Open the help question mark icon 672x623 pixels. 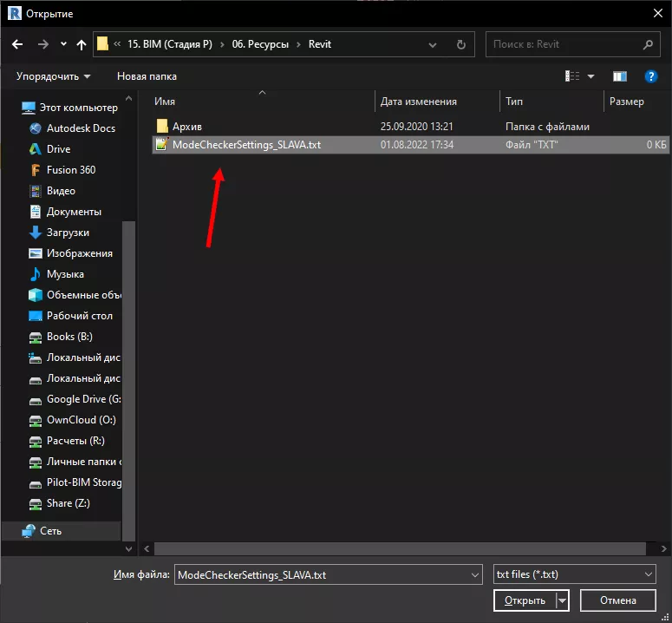click(649, 76)
